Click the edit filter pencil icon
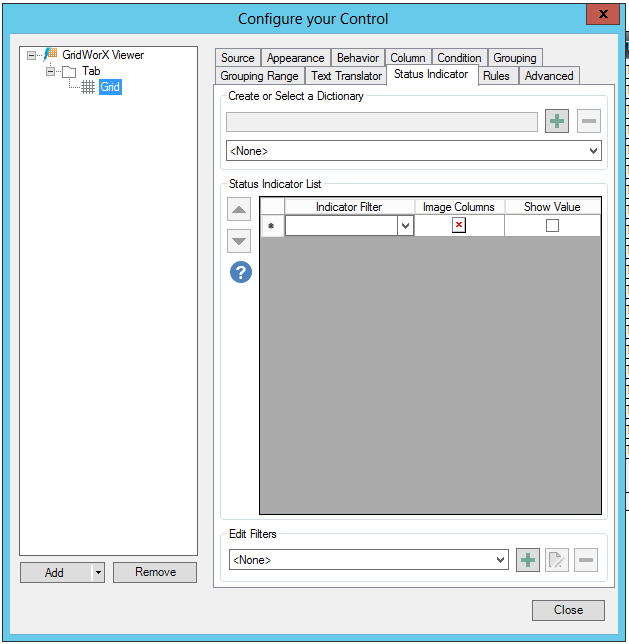Image resolution: width=629 pixels, height=644 pixels. (557, 560)
